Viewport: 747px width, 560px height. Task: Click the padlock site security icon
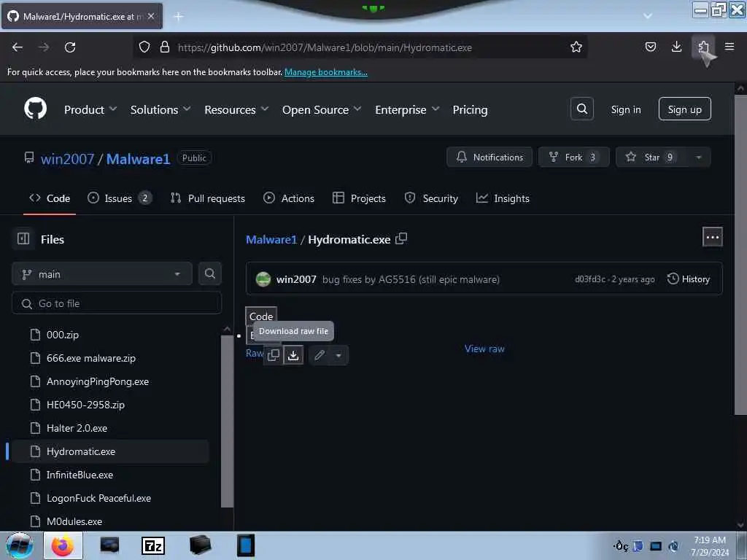pyautogui.click(x=165, y=47)
